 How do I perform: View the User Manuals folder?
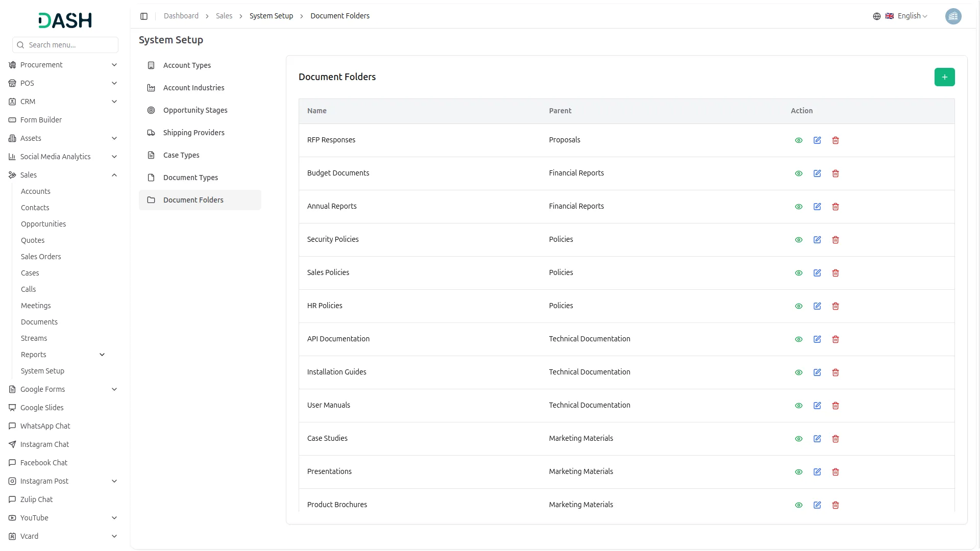[x=799, y=406]
